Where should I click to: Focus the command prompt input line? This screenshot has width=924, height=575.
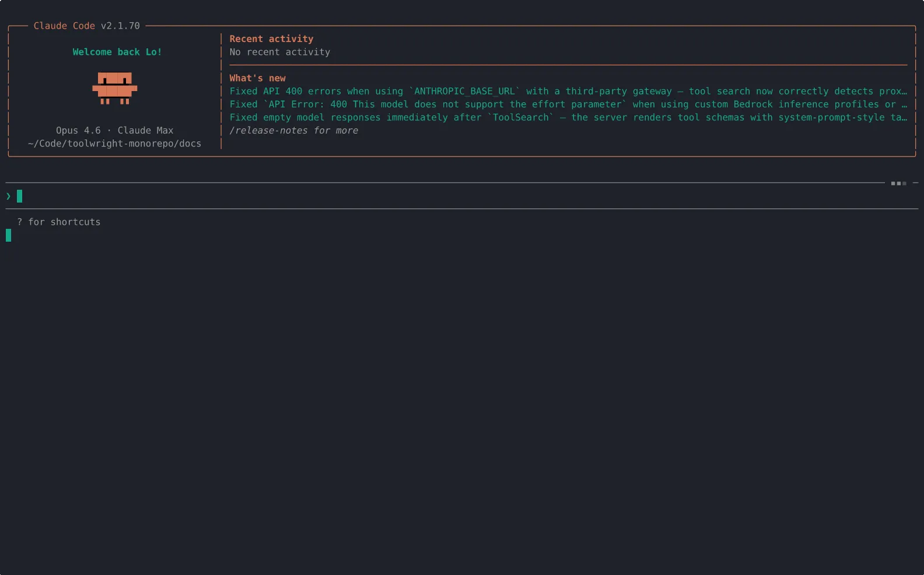point(461,196)
